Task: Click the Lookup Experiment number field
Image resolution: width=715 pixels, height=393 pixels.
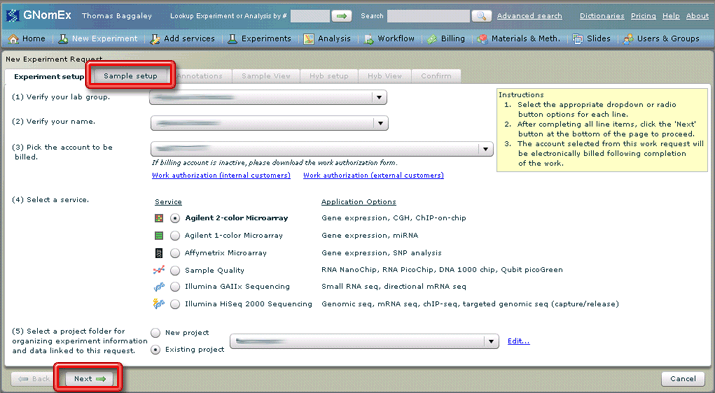Action: (310, 16)
